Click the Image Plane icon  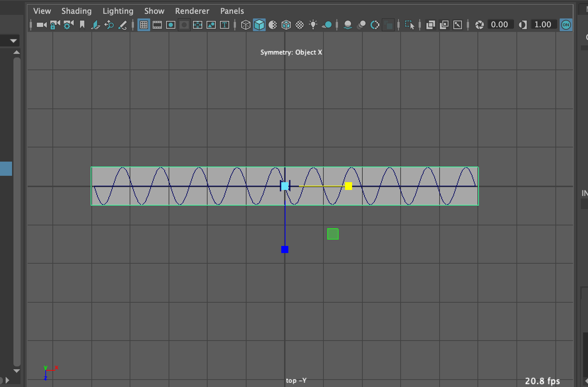coord(96,25)
